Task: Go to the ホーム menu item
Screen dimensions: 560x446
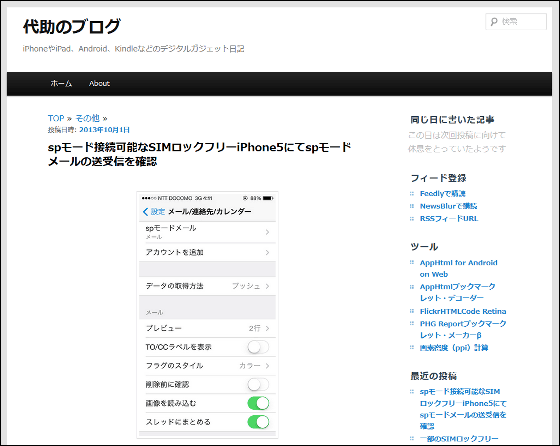Action: pyautogui.click(x=61, y=84)
